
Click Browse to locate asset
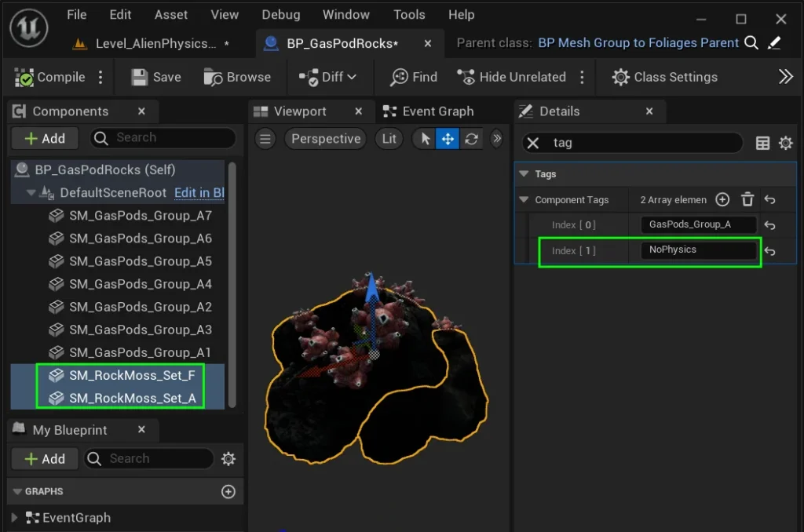click(x=237, y=77)
